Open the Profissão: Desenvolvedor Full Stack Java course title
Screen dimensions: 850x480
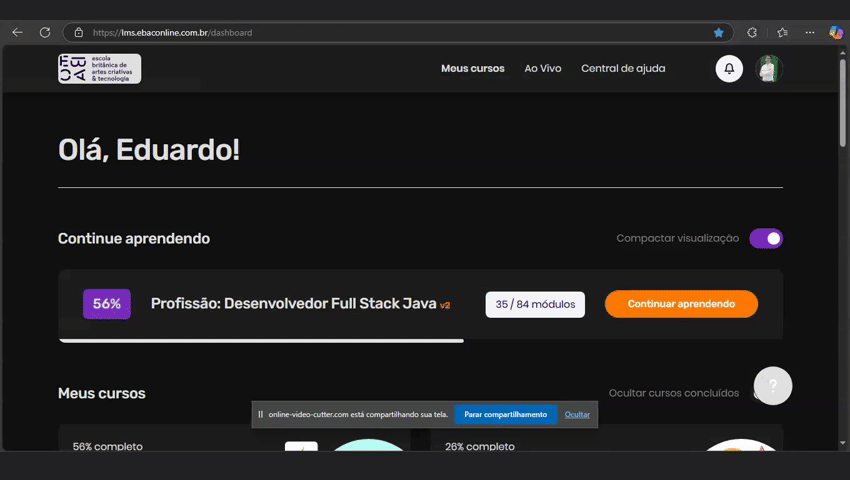pos(300,304)
